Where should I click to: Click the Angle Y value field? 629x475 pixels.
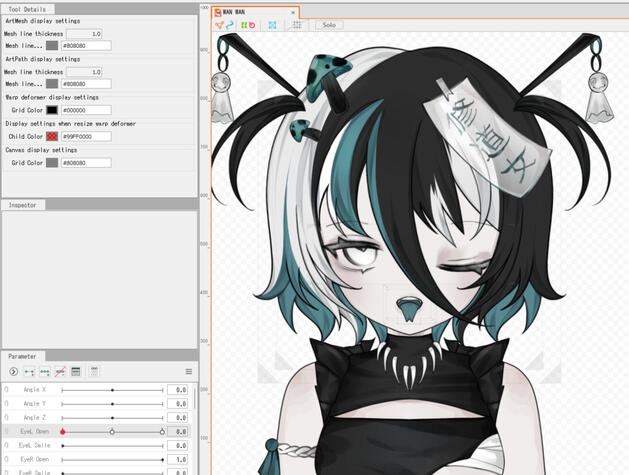pyautogui.click(x=177, y=404)
